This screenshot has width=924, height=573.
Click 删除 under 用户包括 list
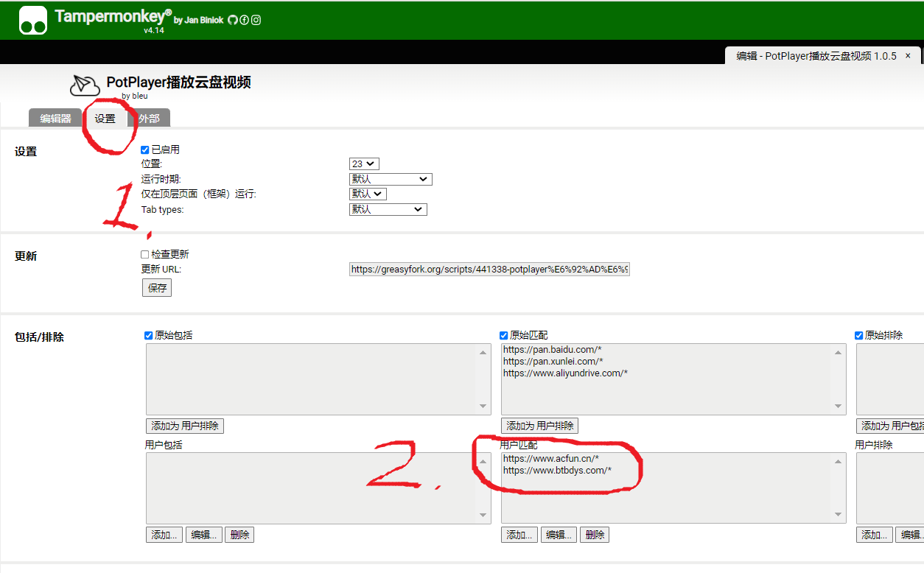click(x=239, y=535)
